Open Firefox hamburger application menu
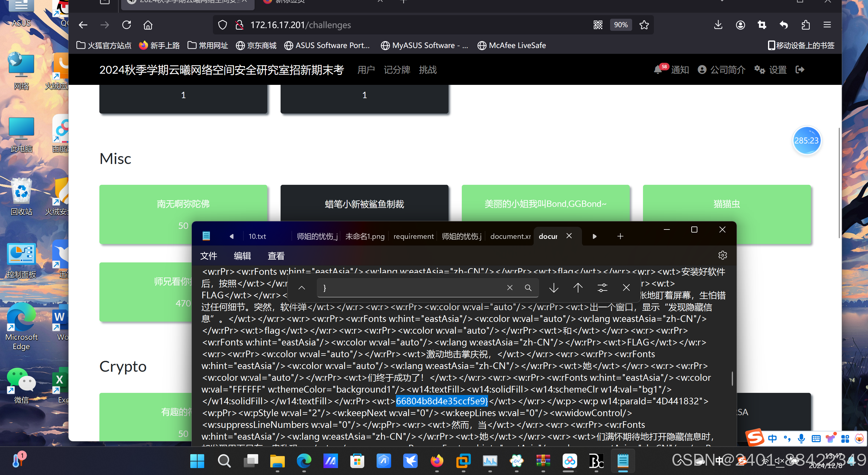This screenshot has width=868, height=475. (827, 25)
